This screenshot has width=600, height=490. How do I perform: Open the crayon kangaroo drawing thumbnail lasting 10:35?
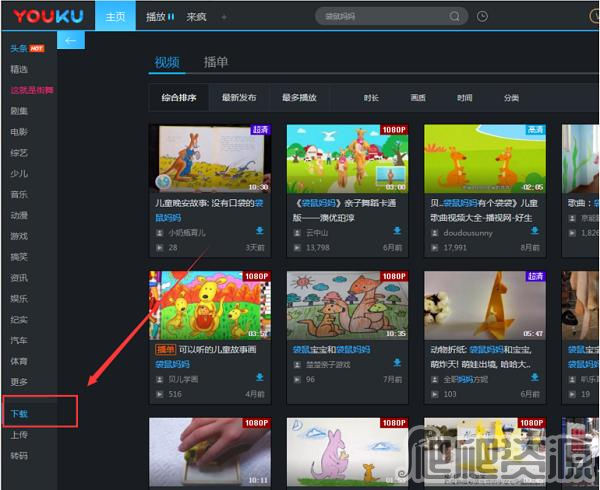(x=347, y=305)
